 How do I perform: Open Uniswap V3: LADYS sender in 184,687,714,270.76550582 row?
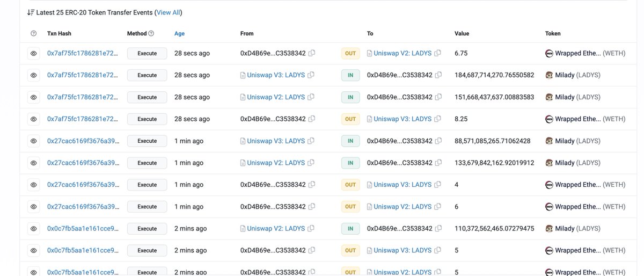point(276,75)
